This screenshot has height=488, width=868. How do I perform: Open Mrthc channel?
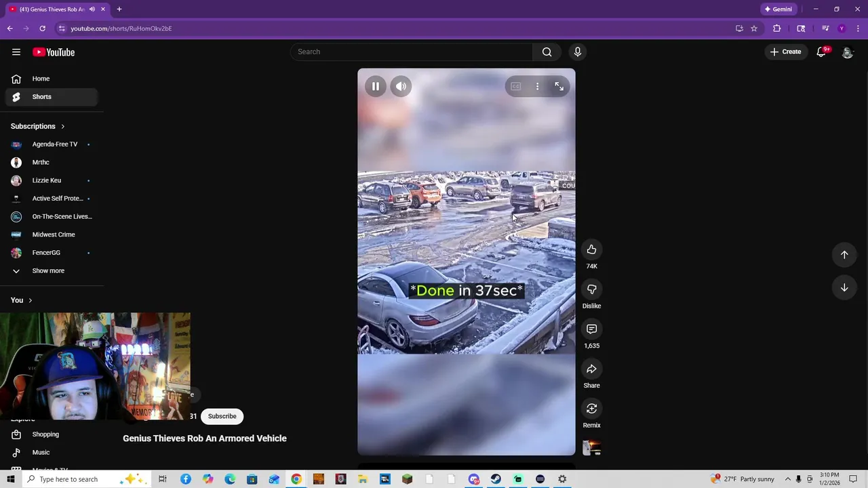tap(52, 163)
